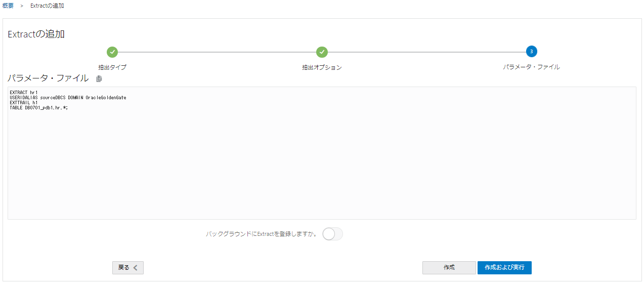Click the empty area of the parameter editor

(x=322, y=167)
